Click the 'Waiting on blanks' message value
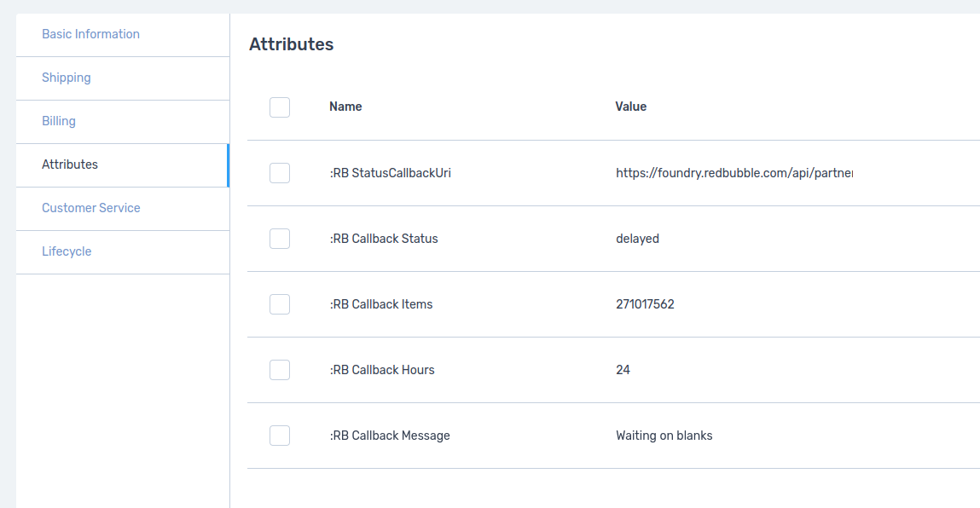 664,436
